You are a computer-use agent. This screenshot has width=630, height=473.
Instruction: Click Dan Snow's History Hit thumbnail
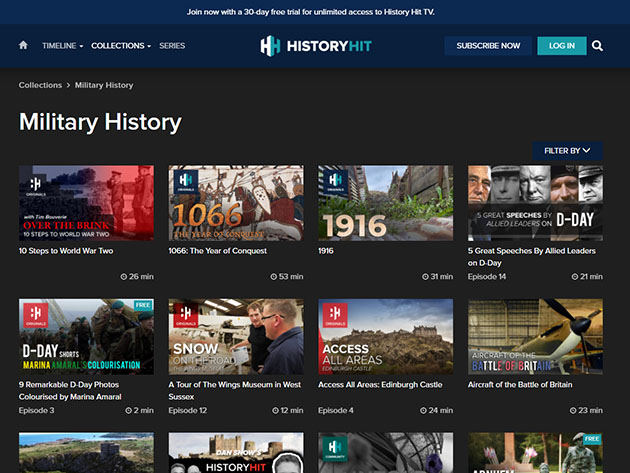click(236, 453)
